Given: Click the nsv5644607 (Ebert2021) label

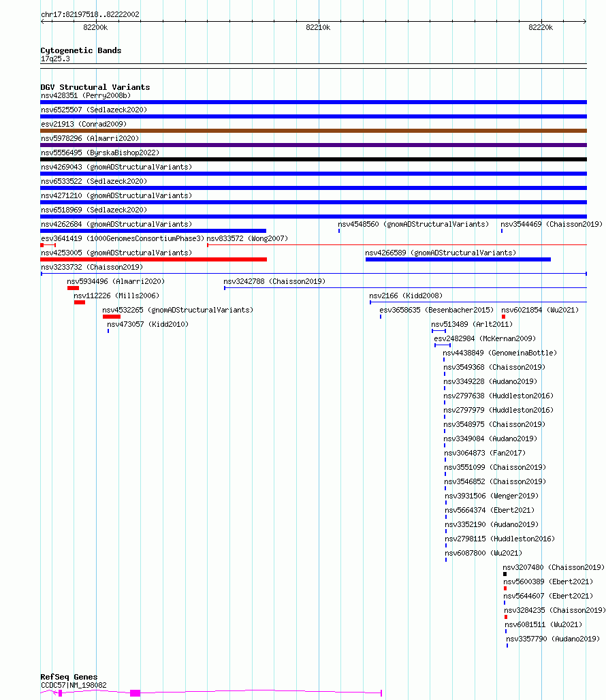Looking at the screenshot, I should (x=548, y=596).
